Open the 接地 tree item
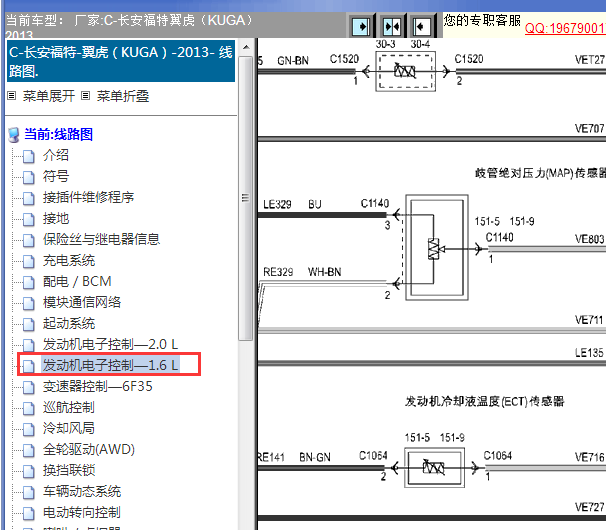606x530 pixels. pos(56,218)
